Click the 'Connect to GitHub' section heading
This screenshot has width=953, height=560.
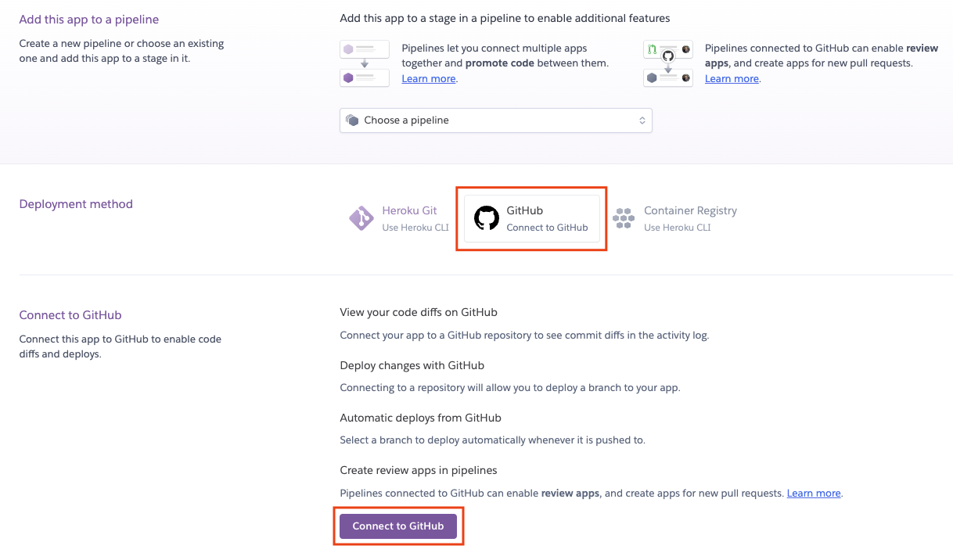pos(70,315)
